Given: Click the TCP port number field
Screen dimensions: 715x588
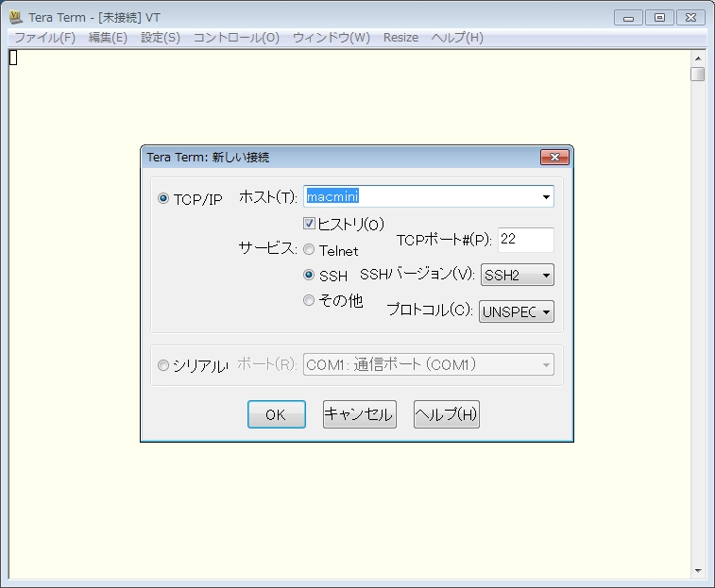Looking at the screenshot, I should pyautogui.click(x=524, y=240).
